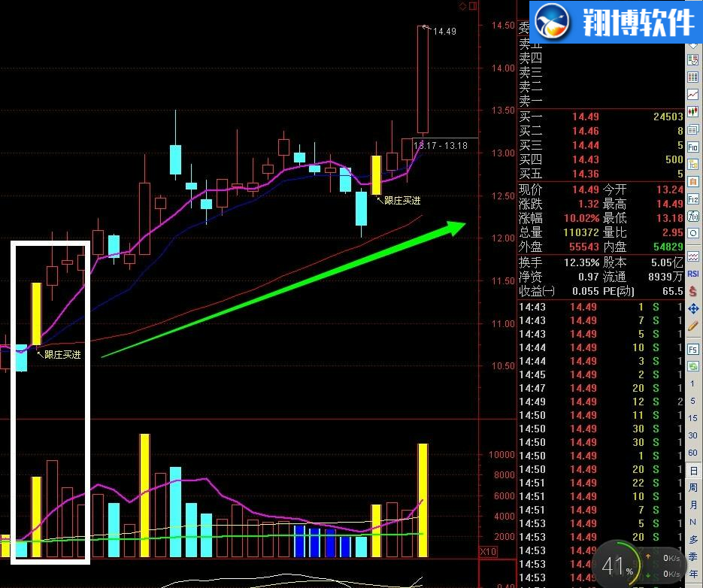This screenshot has height=588, width=703.
Task: Click the FS icon in the sidebar
Action: coord(692,350)
